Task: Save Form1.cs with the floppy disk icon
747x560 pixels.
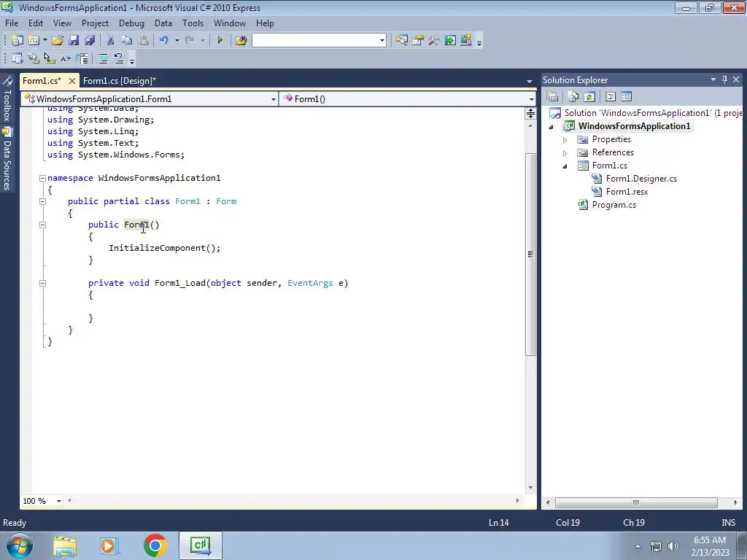Action: point(74,41)
